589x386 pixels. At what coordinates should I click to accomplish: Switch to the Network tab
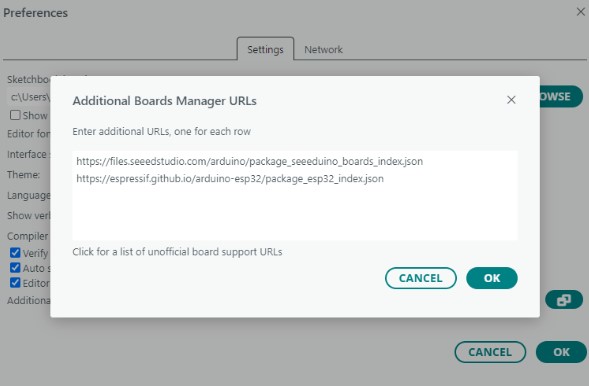[x=323, y=50]
